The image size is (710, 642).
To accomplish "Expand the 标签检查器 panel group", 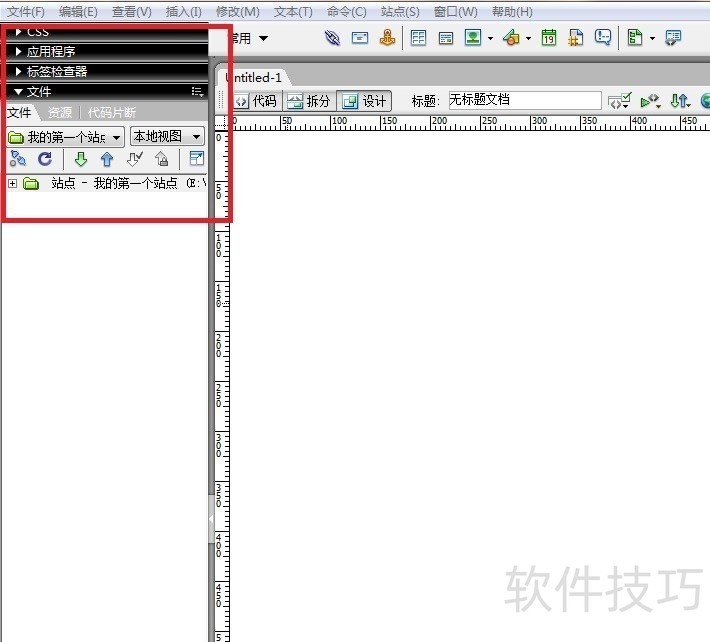I will point(19,71).
